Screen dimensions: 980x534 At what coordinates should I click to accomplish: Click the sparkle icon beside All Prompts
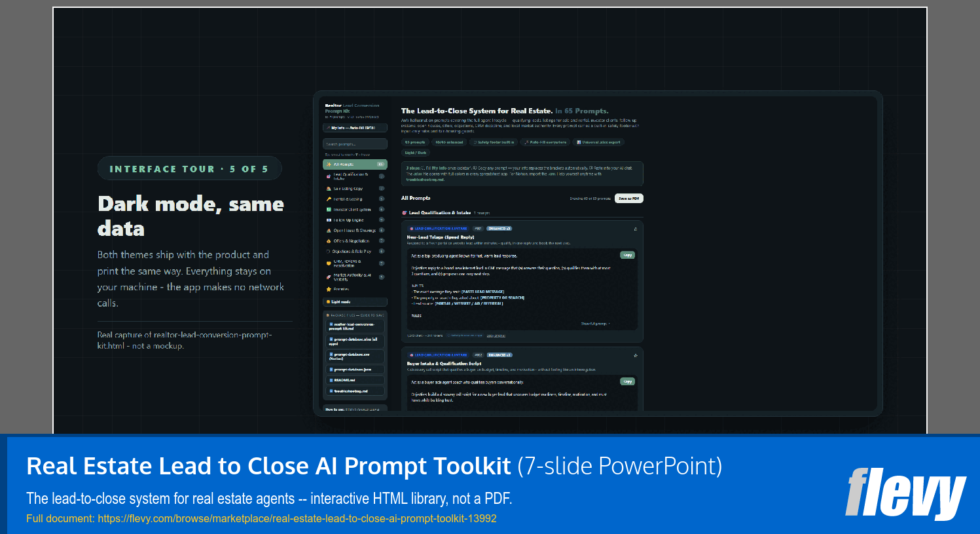tap(329, 164)
